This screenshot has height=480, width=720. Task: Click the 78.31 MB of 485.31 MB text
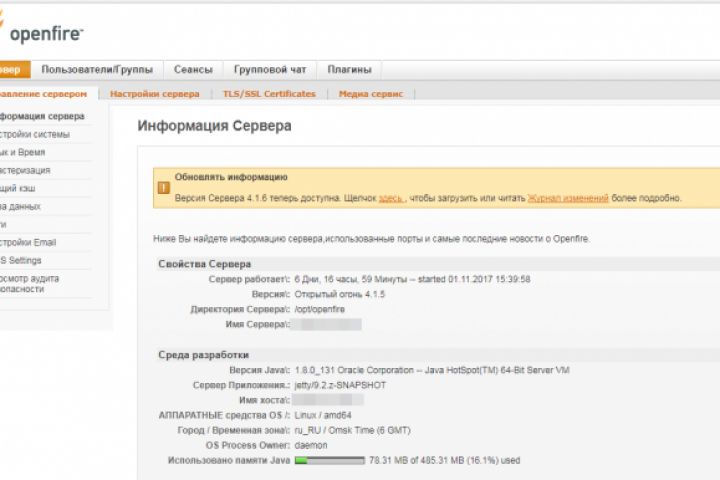(445, 460)
